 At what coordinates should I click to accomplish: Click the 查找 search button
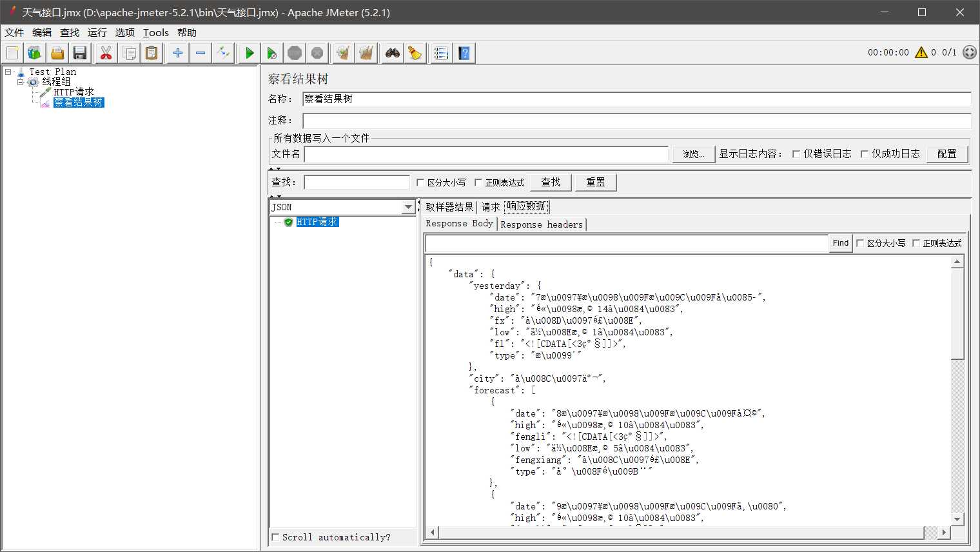point(551,182)
